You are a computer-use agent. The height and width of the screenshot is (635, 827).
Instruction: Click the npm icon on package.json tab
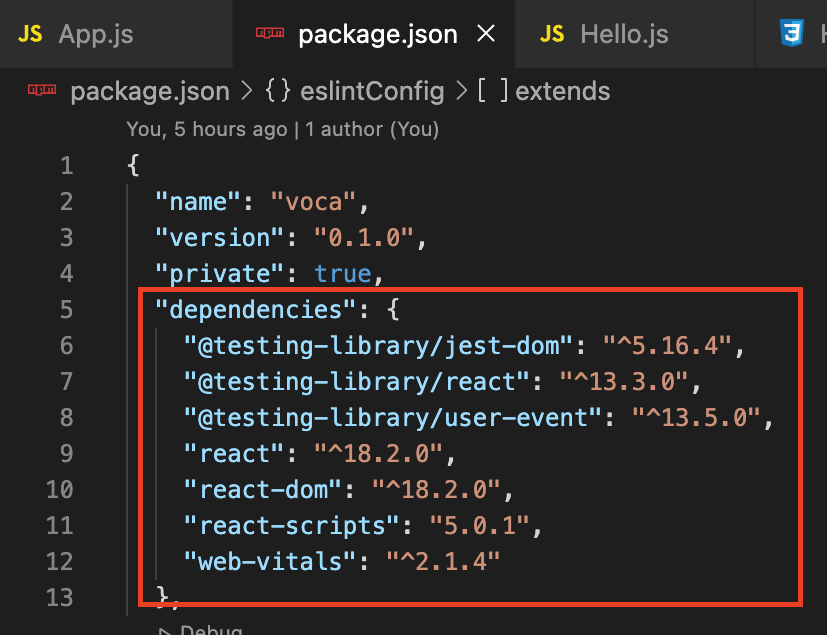pyautogui.click(x=270, y=33)
